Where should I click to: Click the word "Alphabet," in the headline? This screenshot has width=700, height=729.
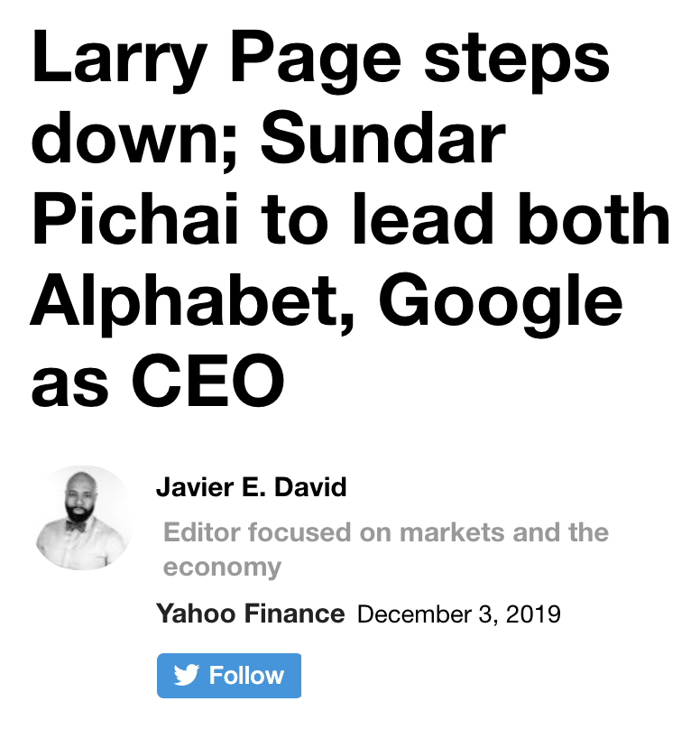[191, 303]
